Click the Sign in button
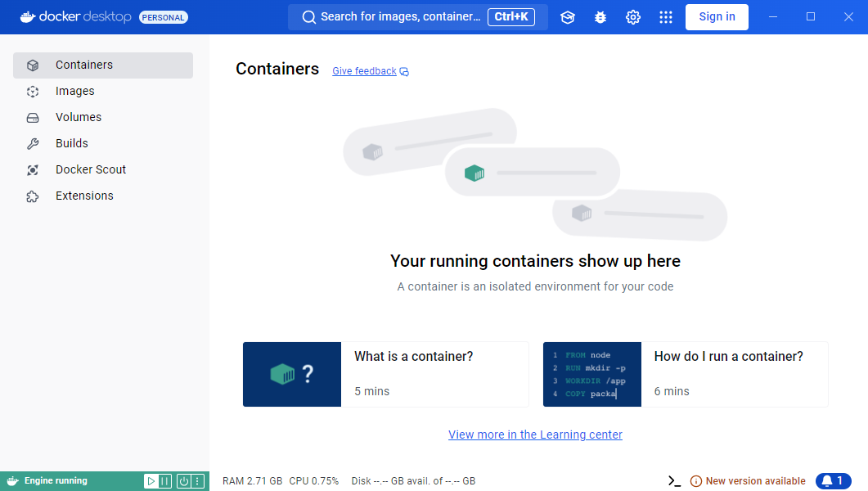The height and width of the screenshot is (491, 868). click(717, 16)
